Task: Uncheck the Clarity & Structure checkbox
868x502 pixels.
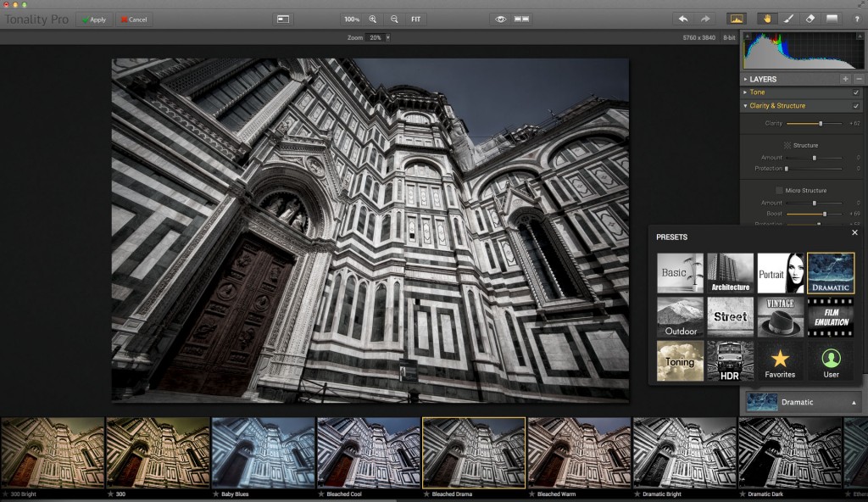Action: (x=856, y=106)
